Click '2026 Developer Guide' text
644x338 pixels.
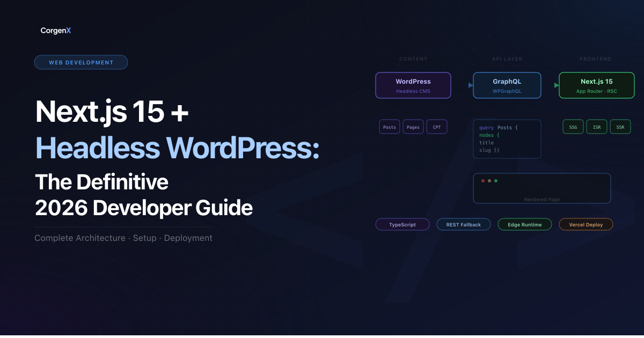[144, 208]
